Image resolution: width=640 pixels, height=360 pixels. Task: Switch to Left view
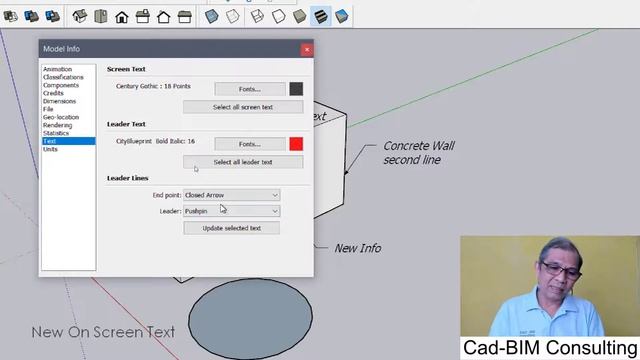(185, 17)
